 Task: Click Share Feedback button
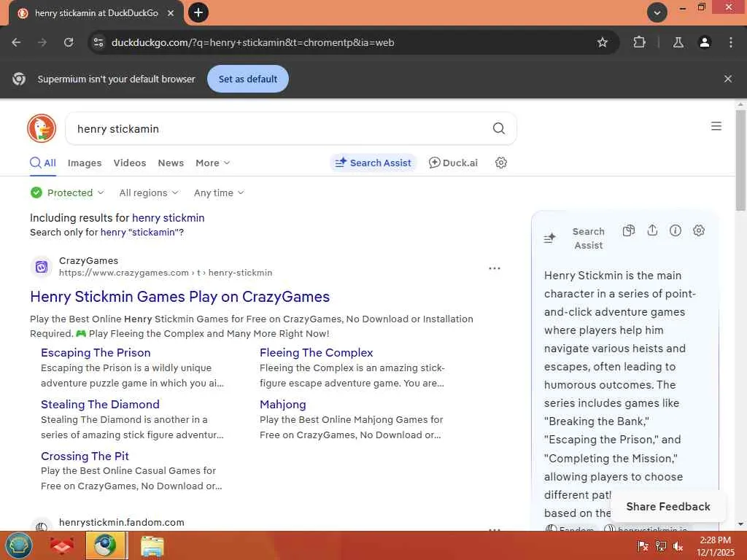tap(668, 507)
